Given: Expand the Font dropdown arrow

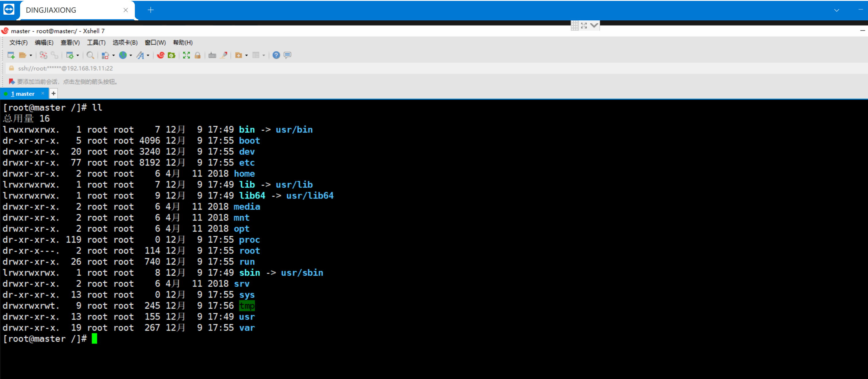Looking at the screenshot, I should [148, 56].
